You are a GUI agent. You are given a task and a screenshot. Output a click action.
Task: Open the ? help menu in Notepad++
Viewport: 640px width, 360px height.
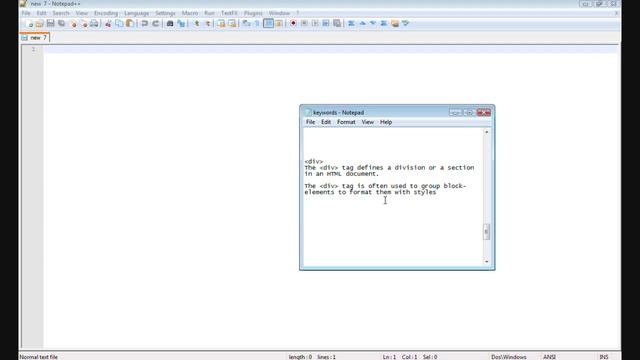pos(298,13)
